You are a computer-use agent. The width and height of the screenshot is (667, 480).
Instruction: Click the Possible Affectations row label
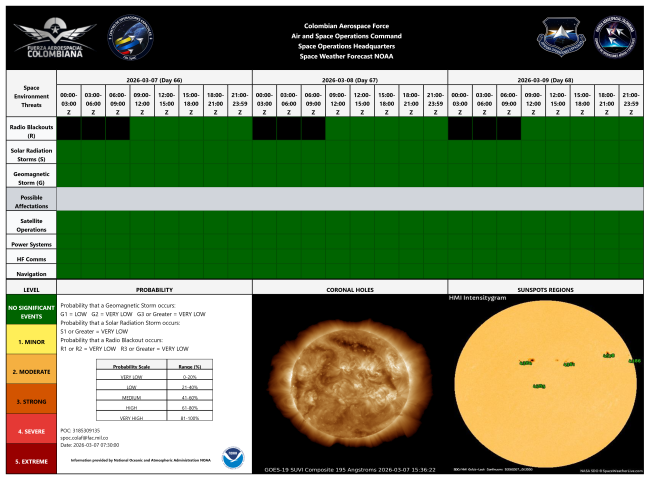click(31, 199)
